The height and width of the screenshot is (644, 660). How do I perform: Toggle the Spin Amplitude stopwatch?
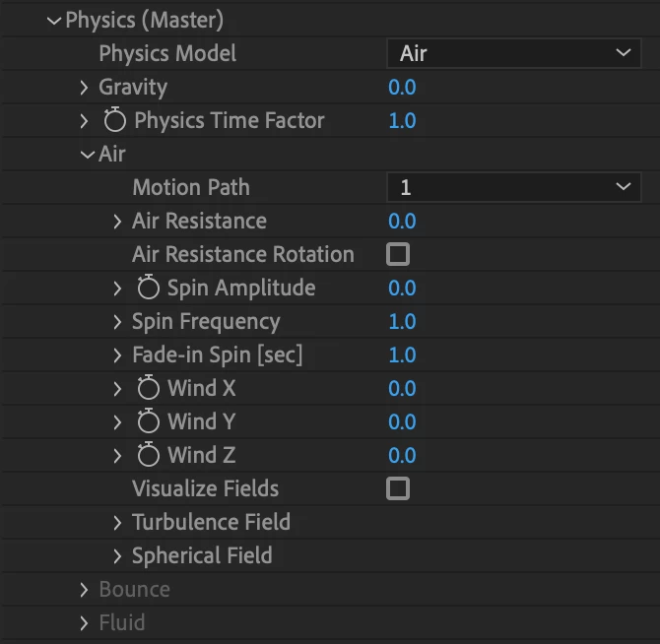[149, 289]
